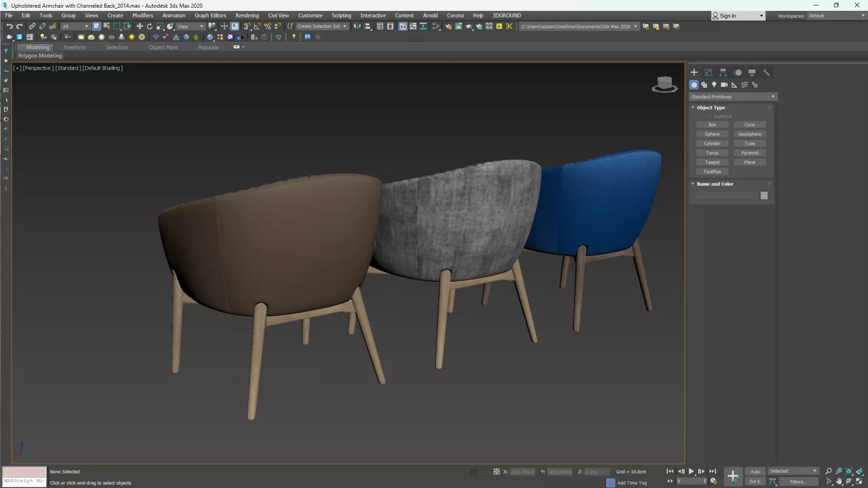Select the Cameras category icon

coord(724,85)
